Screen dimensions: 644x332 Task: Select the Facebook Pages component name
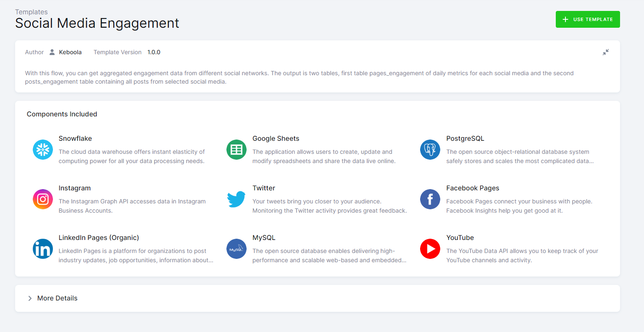click(473, 188)
